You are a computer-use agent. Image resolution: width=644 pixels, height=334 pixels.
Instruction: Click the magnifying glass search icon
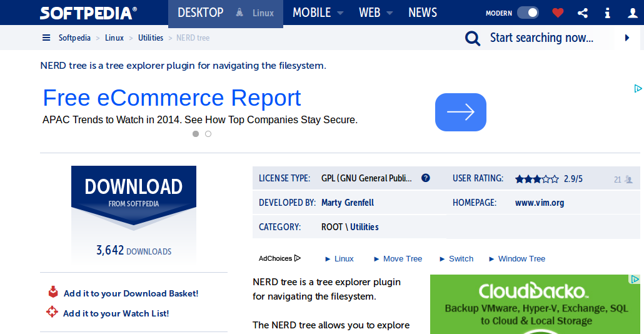(x=472, y=38)
